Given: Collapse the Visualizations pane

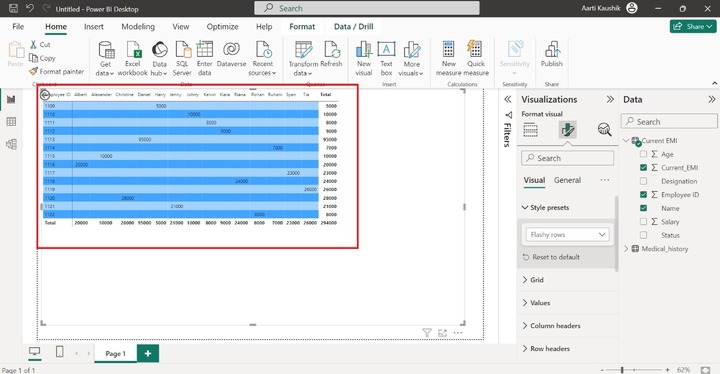Looking at the screenshot, I should point(610,99).
